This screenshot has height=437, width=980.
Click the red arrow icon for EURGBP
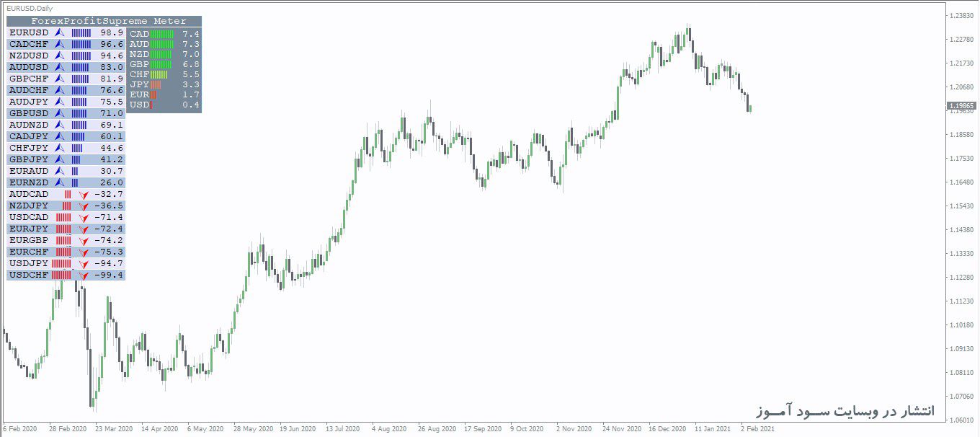point(83,241)
